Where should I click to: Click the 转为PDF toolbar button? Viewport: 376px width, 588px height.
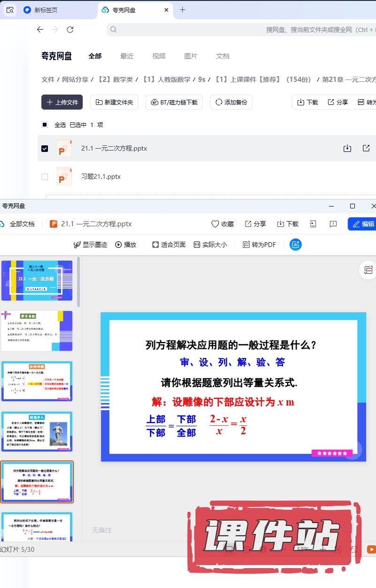pos(259,245)
